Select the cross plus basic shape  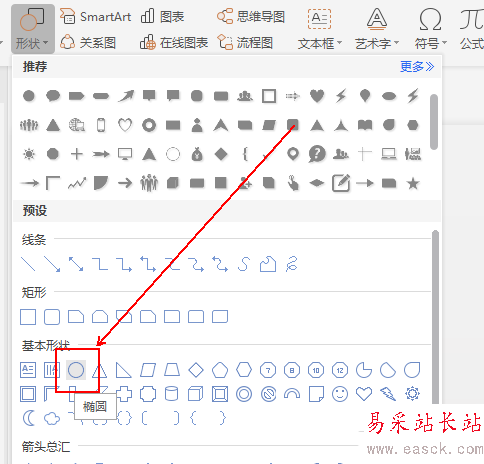pos(124,394)
